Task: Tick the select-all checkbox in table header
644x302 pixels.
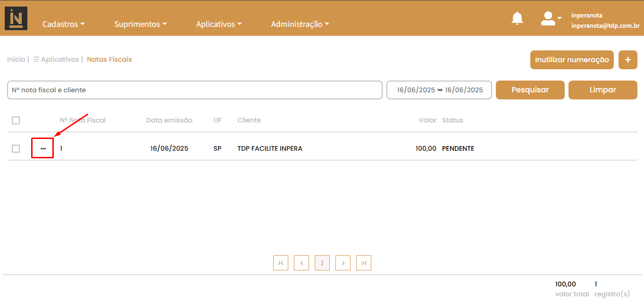Action: [16, 120]
